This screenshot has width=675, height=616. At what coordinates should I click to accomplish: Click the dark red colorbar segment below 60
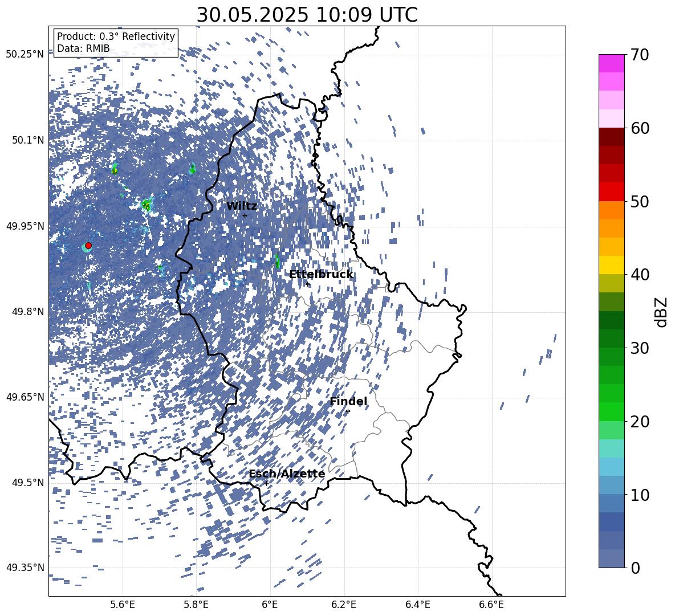point(611,137)
